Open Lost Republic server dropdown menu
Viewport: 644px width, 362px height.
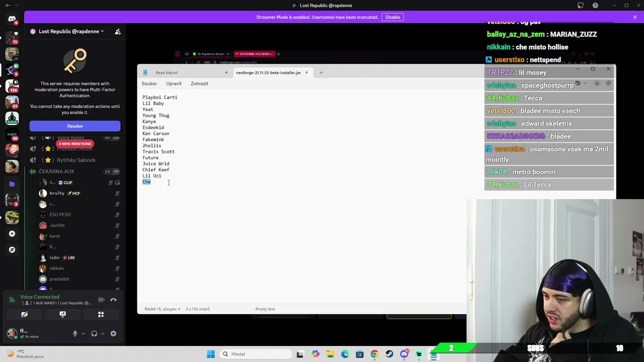tap(71, 31)
